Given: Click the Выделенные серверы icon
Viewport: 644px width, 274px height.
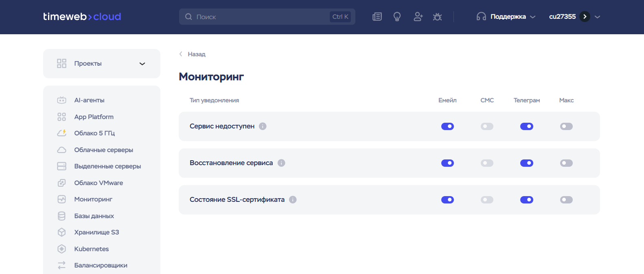Looking at the screenshot, I should (x=61, y=166).
